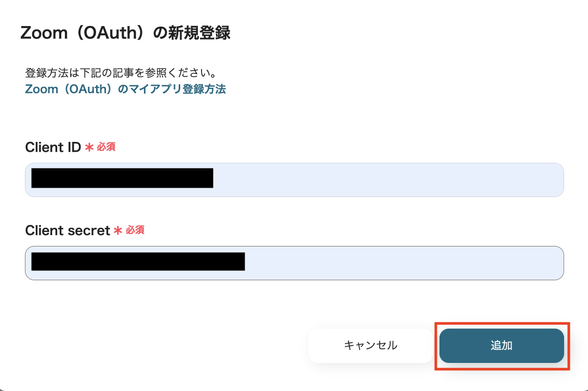
Task: Click the Zoom（OAuth）の新規登録 heading
Action: click(x=126, y=33)
